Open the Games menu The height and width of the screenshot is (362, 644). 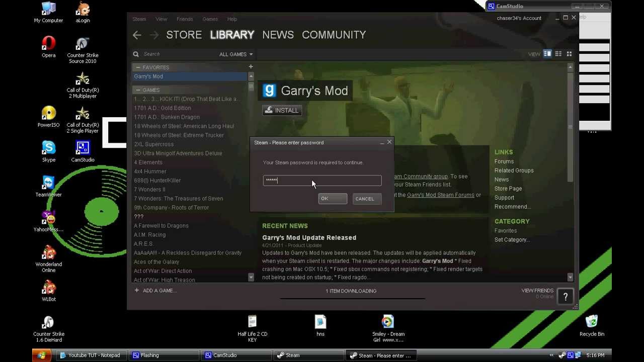pos(210,19)
